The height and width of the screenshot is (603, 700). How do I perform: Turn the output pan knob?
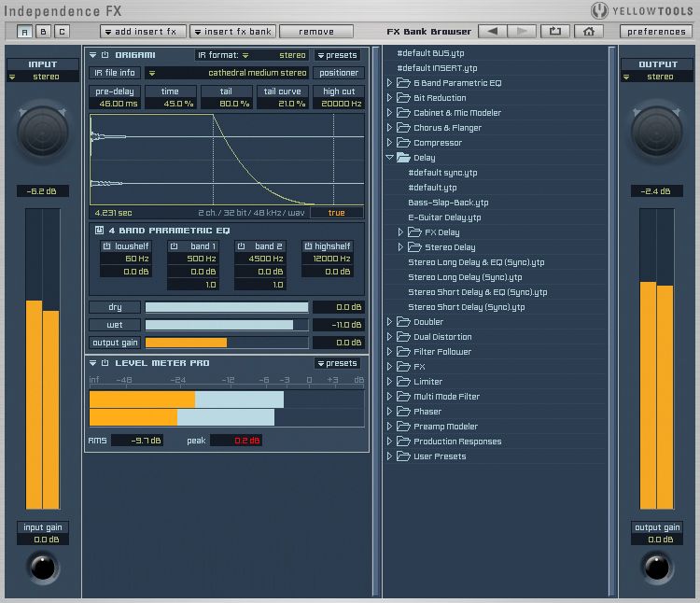point(657,133)
